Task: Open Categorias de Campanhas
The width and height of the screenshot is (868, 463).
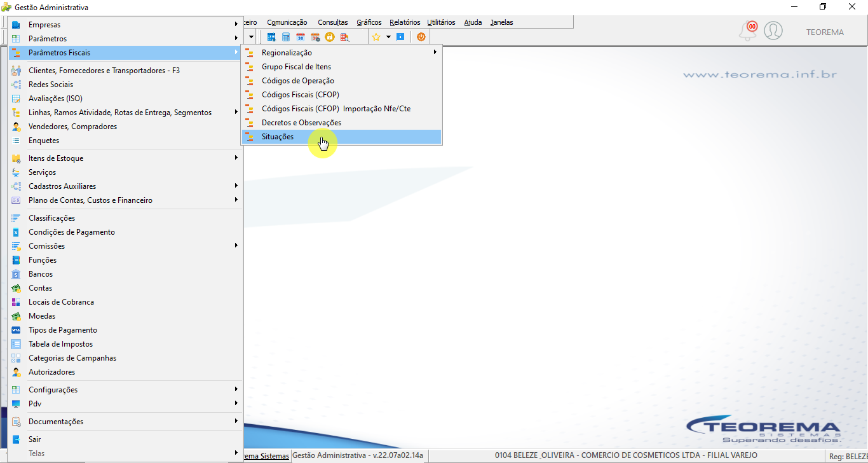Action: (x=126, y=358)
